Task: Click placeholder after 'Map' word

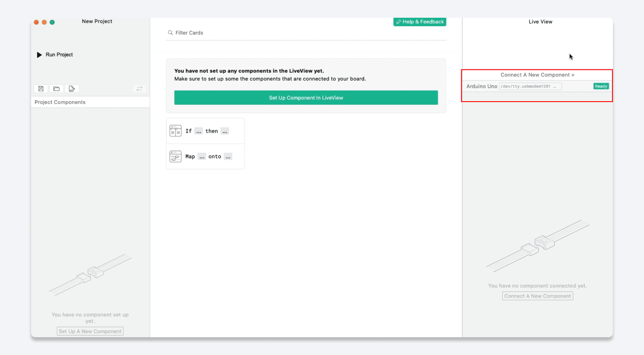Action: pyautogui.click(x=202, y=156)
